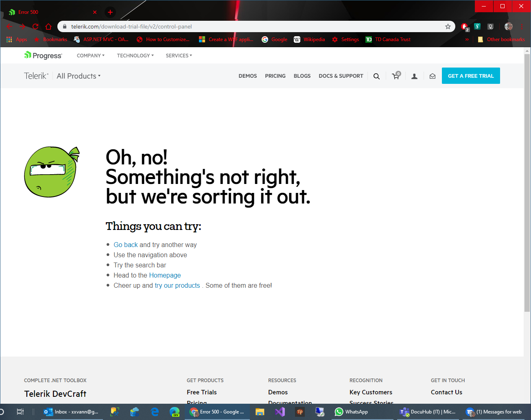531x420 pixels.
Task: Click the 'Go back' link
Action: 126,245
